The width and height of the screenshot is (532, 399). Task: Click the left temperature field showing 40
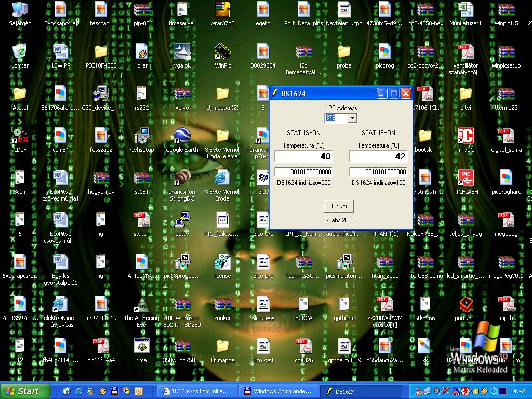[x=303, y=156]
